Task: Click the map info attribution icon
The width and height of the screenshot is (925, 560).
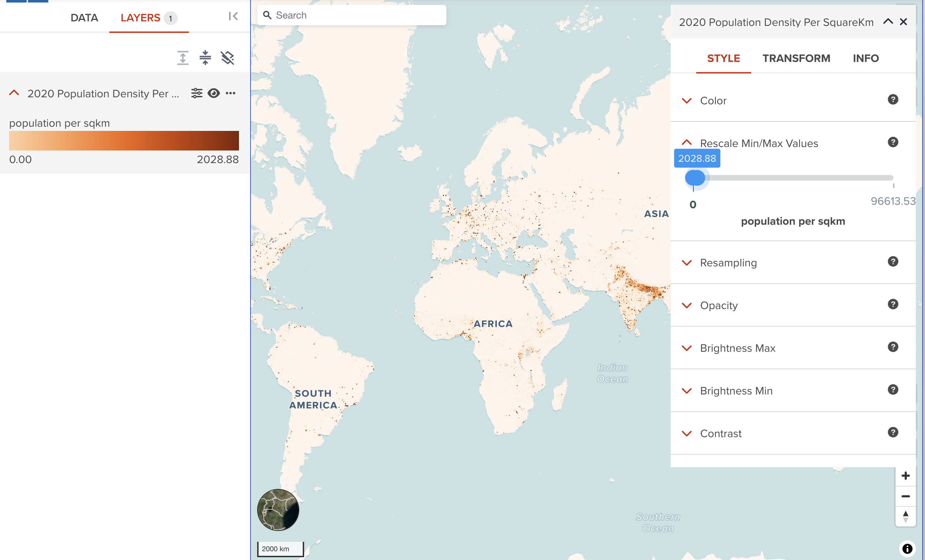Action: tap(907, 549)
